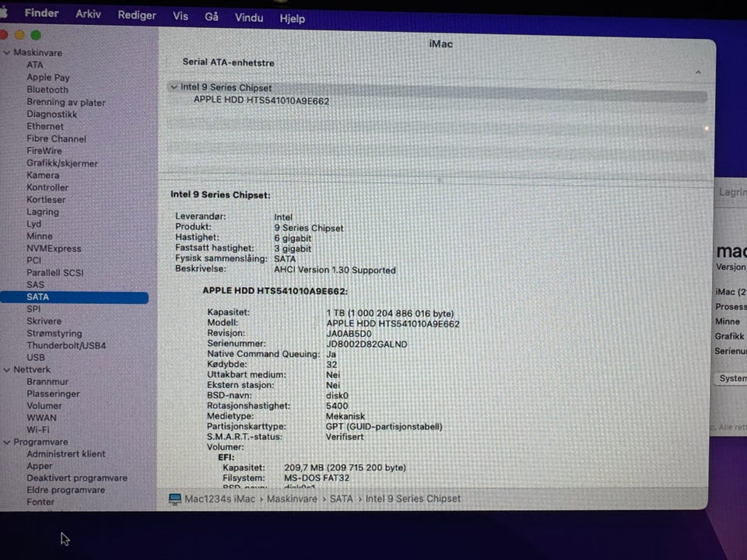Image resolution: width=747 pixels, height=560 pixels.
Task: Open the Apple menu
Action: click(3, 12)
